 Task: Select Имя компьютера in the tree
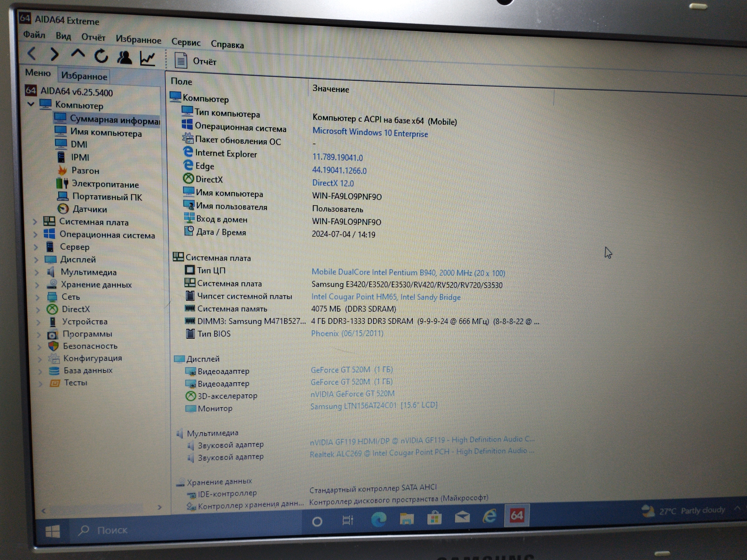98,132
